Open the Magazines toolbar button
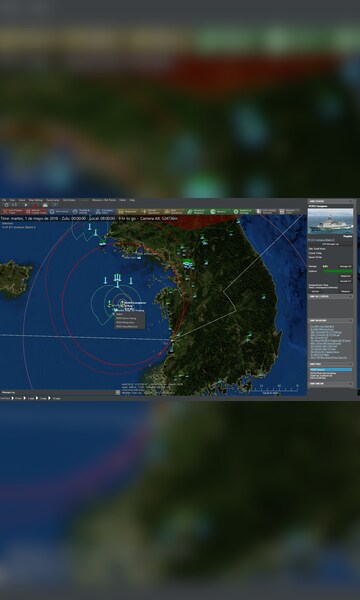360x600 pixels. click(x=128, y=211)
